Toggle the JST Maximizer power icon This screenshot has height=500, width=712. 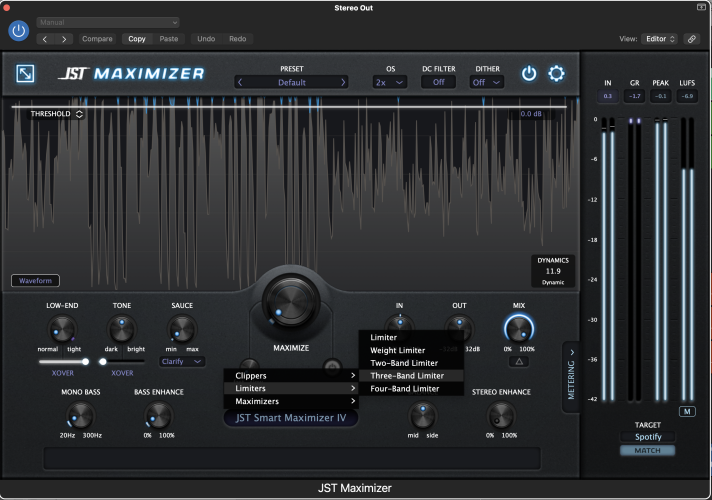pos(529,74)
